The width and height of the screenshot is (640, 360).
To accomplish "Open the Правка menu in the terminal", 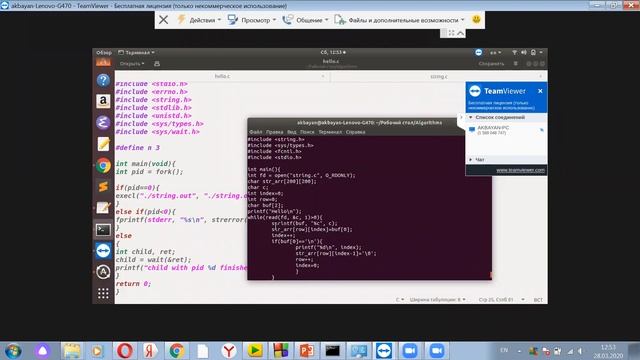I will (x=274, y=132).
